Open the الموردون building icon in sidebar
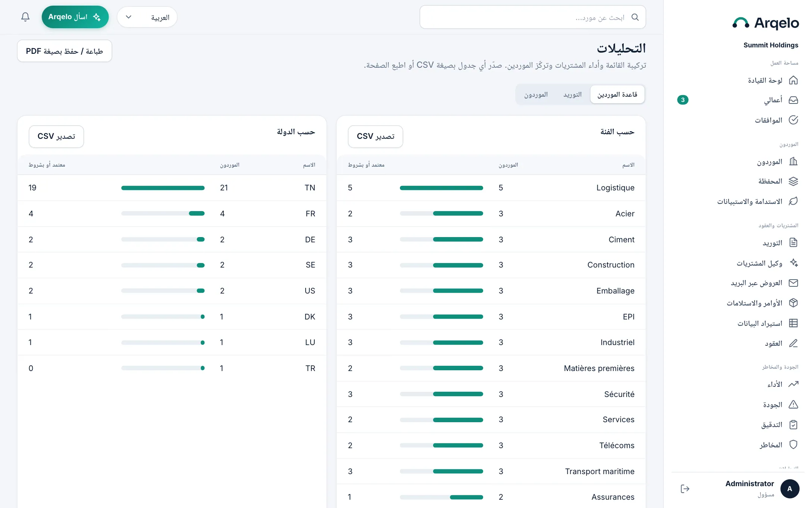The height and width of the screenshot is (508, 812). (793, 161)
